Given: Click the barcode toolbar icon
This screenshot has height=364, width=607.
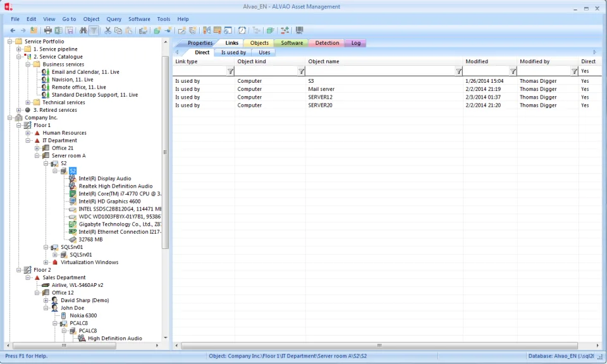Looking at the screenshot, I should 299,30.
